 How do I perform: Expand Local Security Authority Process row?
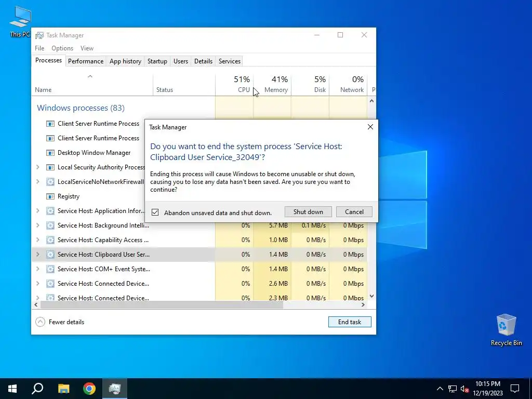coord(37,167)
